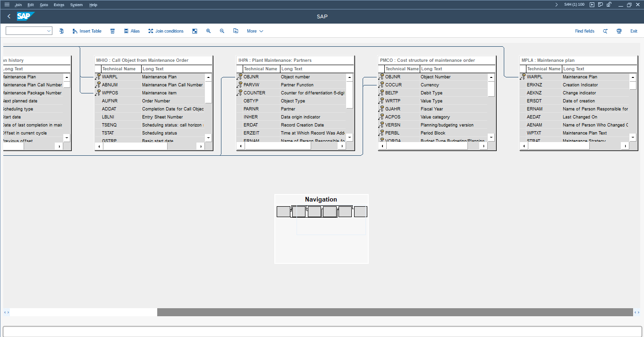This screenshot has width=644, height=337.
Task: Open the Extras menu
Action: click(59, 5)
